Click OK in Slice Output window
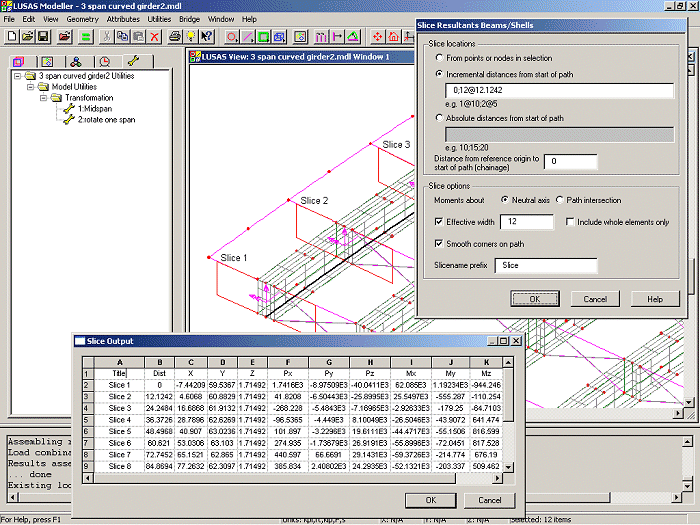Image resolution: width=700 pixels, height=525 pixels. tap(431, 500)
